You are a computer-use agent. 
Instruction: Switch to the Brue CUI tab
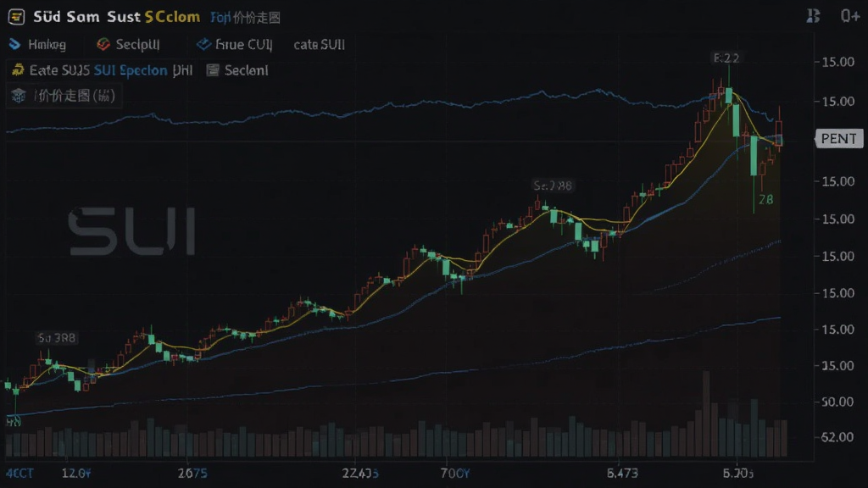tap(243, 45)
